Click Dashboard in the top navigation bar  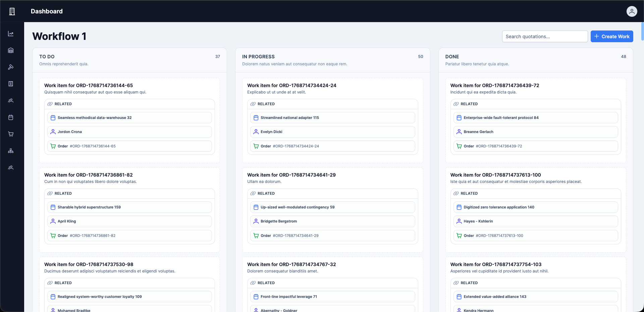(x=47, y=11)
